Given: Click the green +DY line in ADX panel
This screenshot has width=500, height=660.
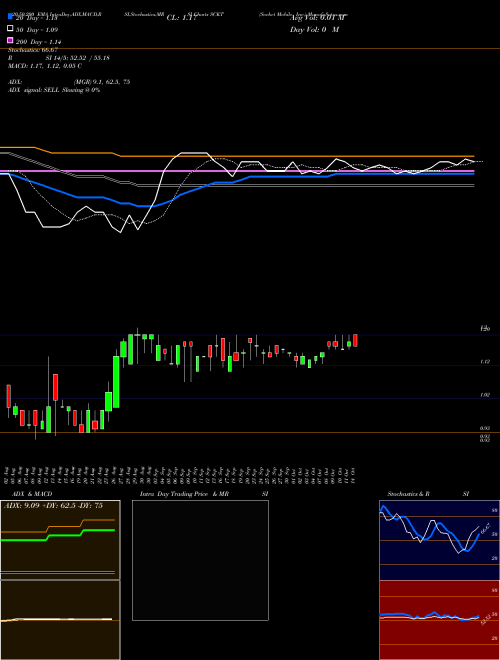Looking at the screenshot, I should [x=57, y=535].
